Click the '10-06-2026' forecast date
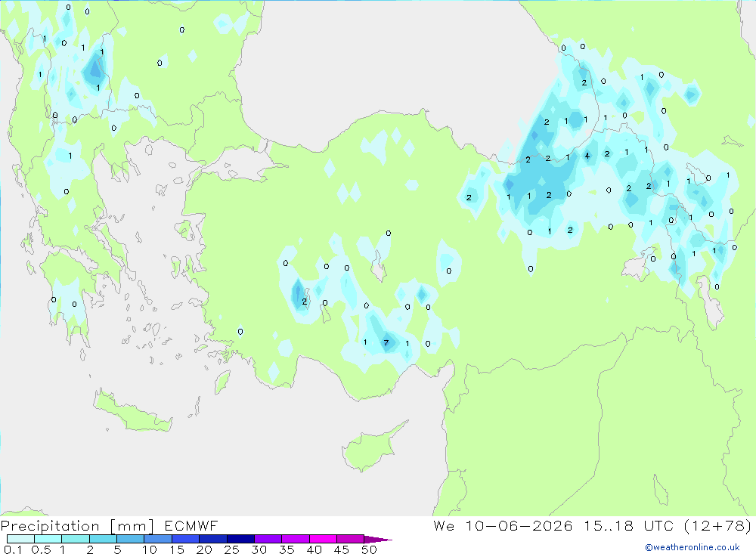Image resolution: width=756 pixels, height=554 pixels. coord(519,526)
